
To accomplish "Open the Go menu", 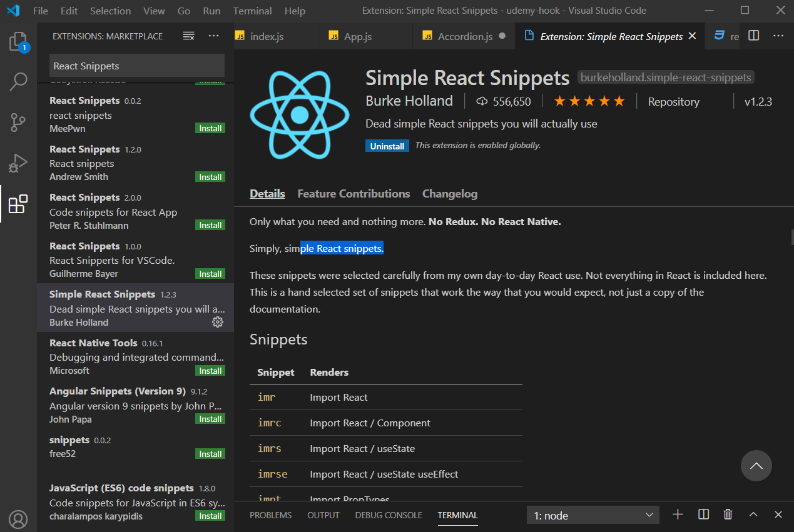I will [x=184, y=11].
